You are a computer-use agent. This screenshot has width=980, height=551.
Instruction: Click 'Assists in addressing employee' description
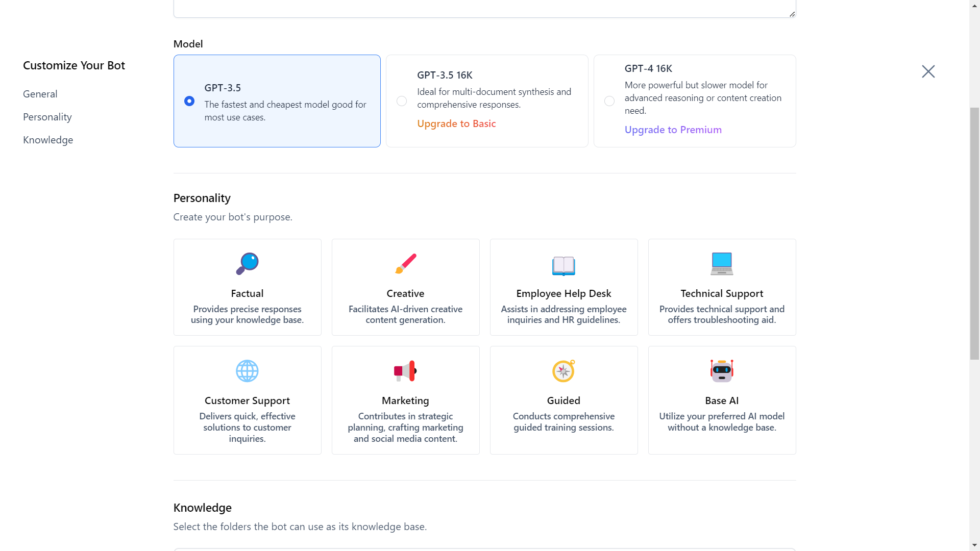[563, 314]
